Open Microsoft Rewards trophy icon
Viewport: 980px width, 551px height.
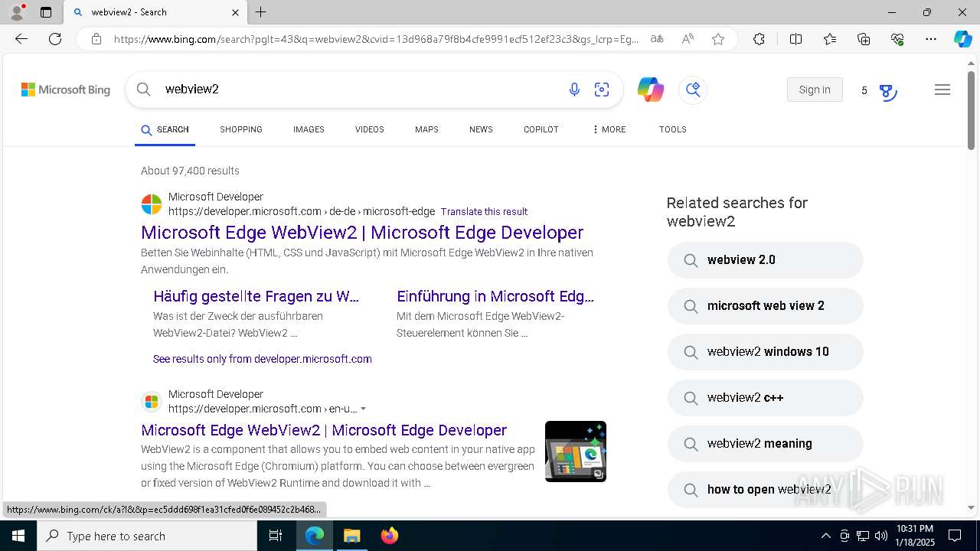point(887,92)
